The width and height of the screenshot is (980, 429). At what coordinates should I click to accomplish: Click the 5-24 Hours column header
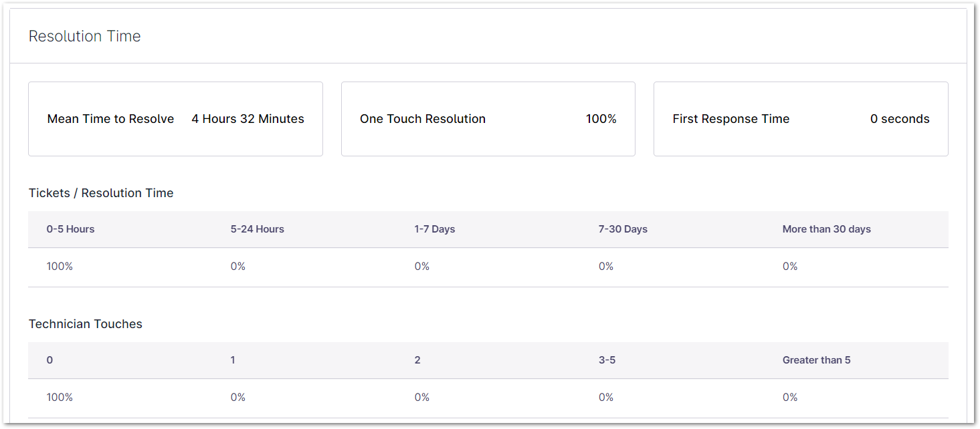[x=257, y=229]
